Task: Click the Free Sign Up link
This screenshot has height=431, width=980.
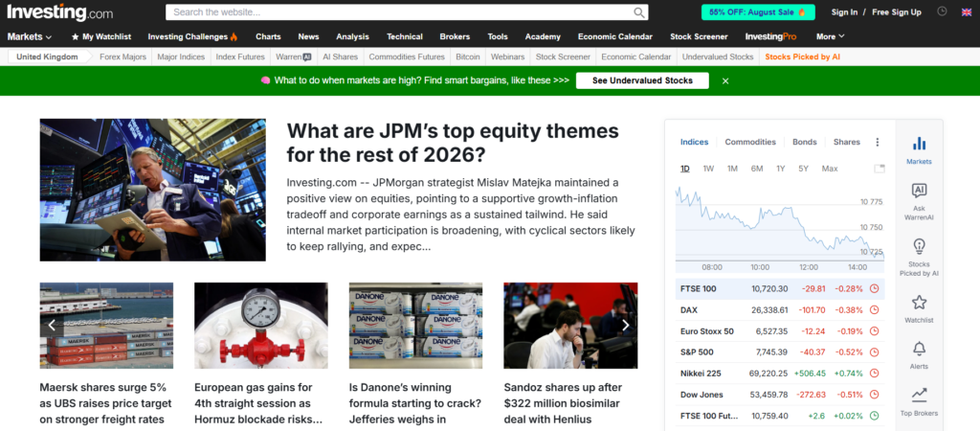Action: click(896, 11)
